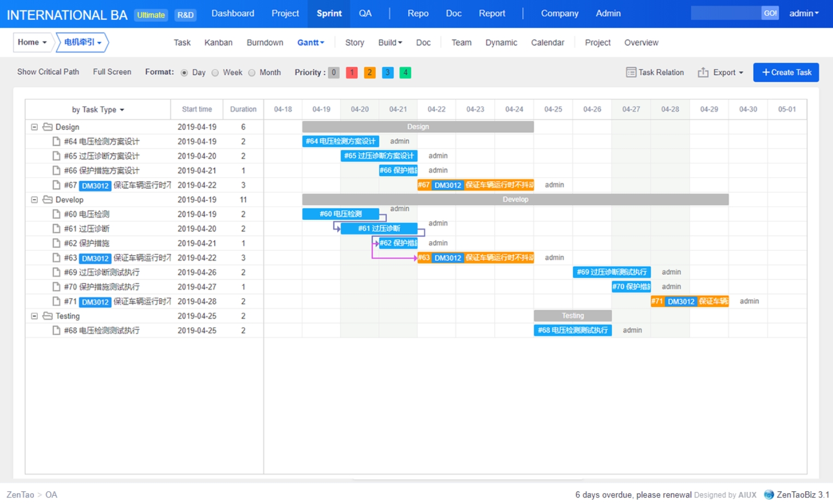Click file icon of task #66
The width and height of the screenshot is (833, 504).
coord(56,170)
